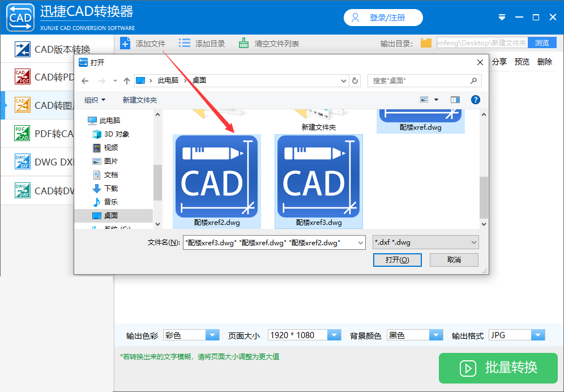Click the Add File plus icon

point(125,44)
